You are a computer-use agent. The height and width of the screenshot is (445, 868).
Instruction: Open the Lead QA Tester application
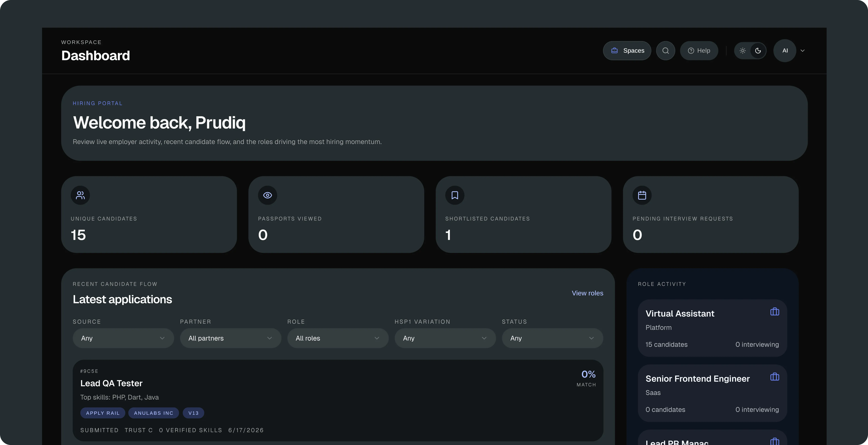(338, 401)
